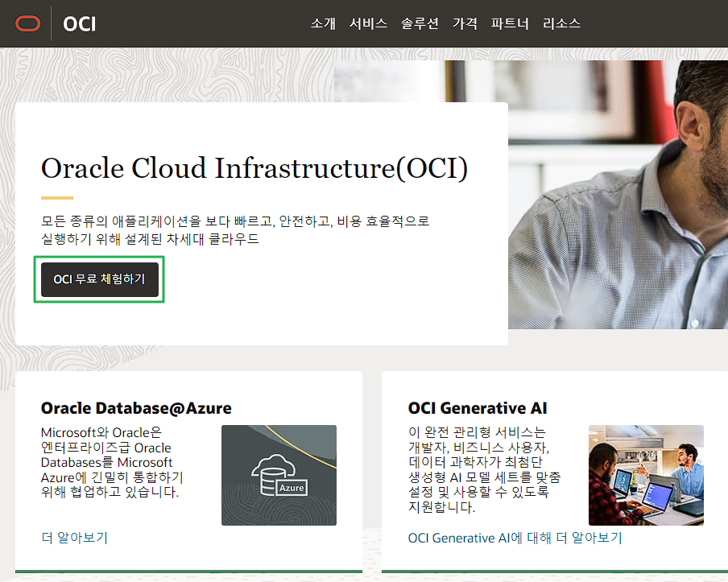Open the Generative AI team photo thumbnail
Image resolution: width=728 pixels, height=582 pixels.
point(647,475)
